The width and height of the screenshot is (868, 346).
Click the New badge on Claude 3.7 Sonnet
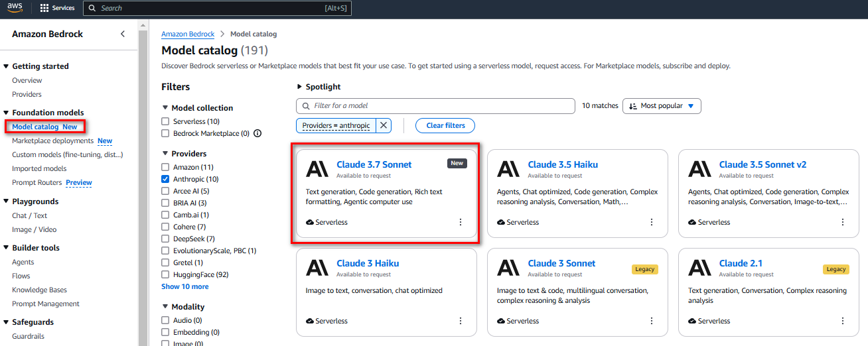tap(457, 163)
